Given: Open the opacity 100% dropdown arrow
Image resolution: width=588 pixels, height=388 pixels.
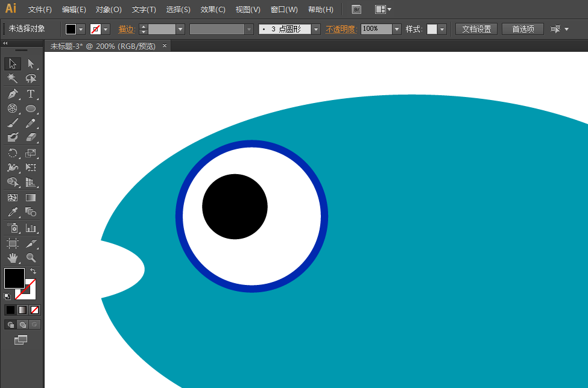Looking at the screenshot, I should [396, 29].
